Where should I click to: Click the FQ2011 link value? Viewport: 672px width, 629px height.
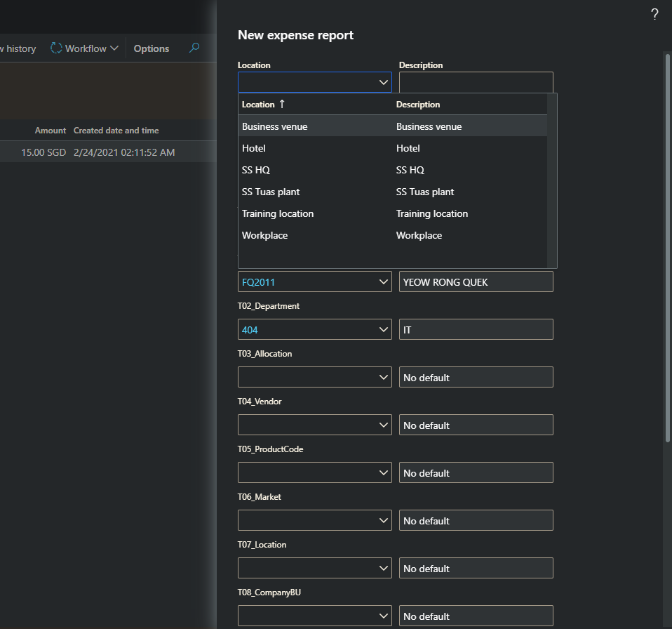(258, 282)
